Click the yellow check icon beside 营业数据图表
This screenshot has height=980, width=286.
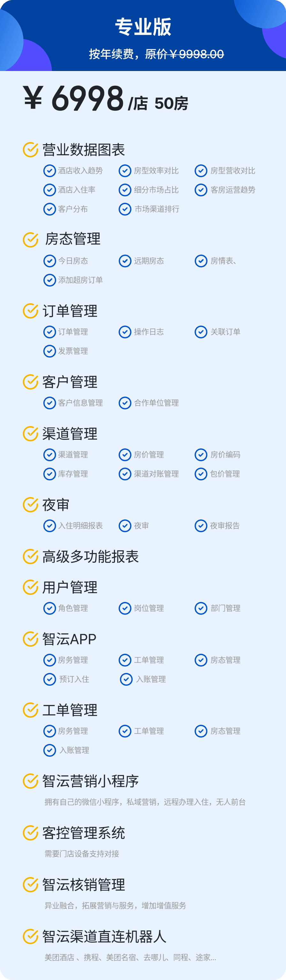click(x=30, y=149)
